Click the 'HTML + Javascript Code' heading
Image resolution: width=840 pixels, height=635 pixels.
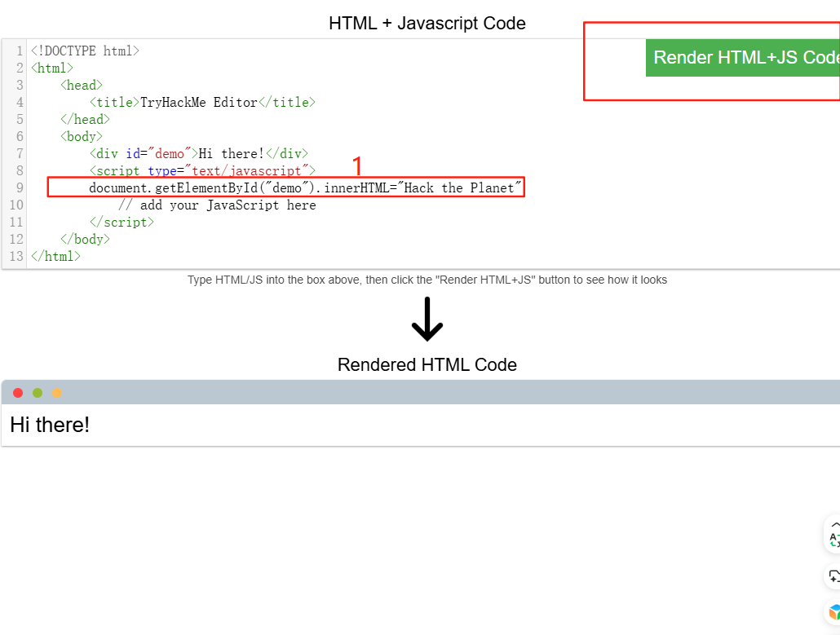coord(427,24)
